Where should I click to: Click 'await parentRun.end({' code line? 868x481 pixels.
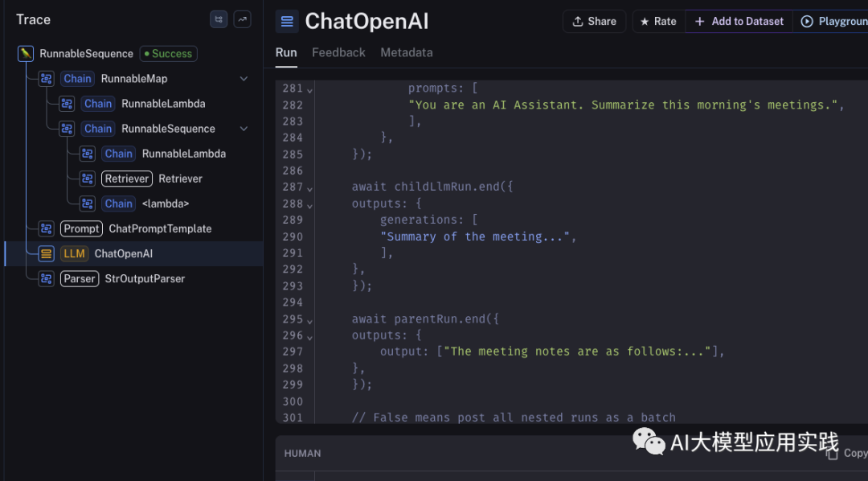[x=425, y=319]
